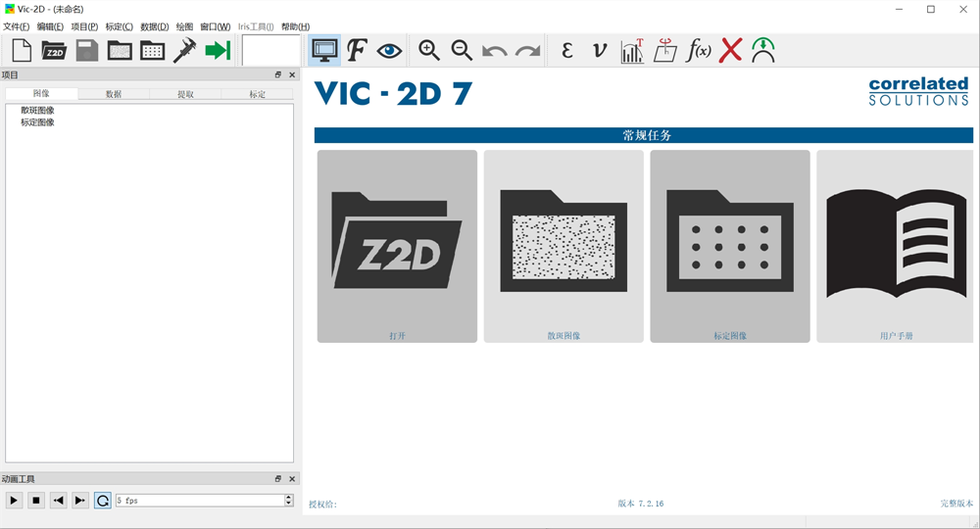980x529 pixels.
Task: Play the animation
Action: pos(14,501)
